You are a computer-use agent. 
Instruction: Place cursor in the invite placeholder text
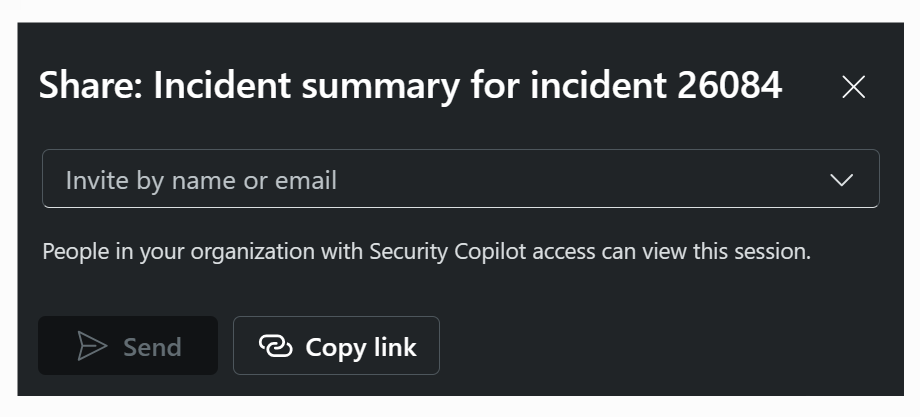tap(201, 180)
